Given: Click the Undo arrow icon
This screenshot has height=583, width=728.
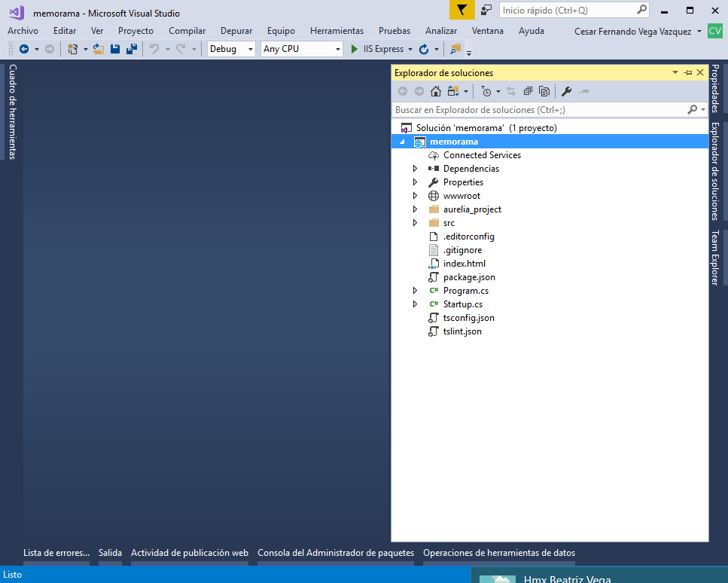Looking at the screenshot, I should pos(154,49).
